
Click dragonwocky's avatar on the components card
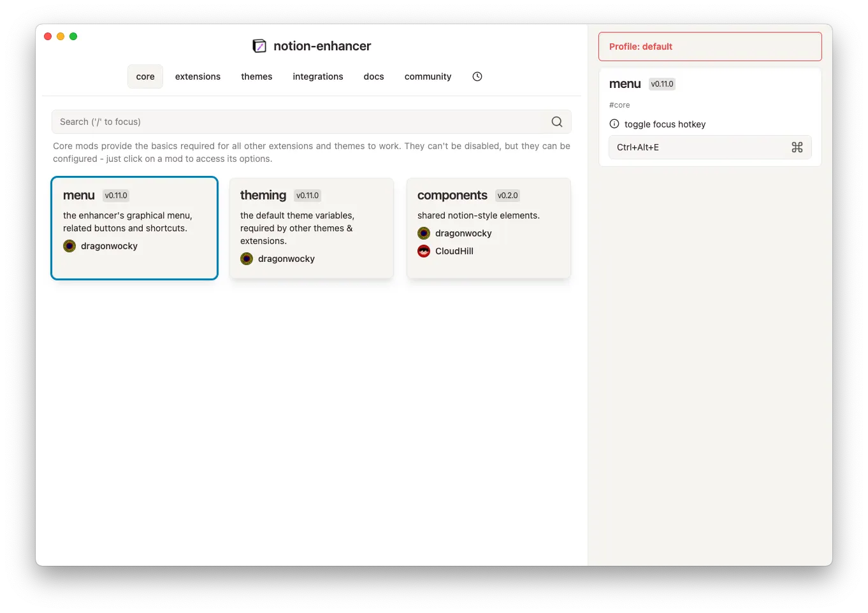(424, 233)
